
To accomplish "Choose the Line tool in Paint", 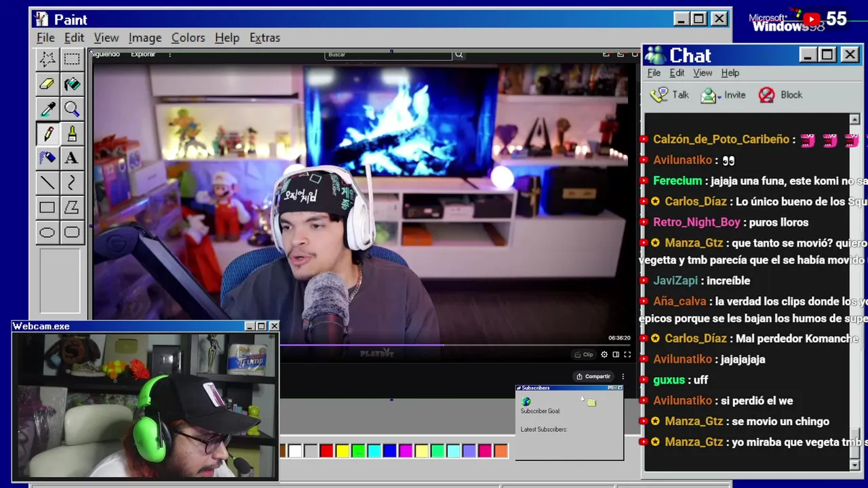I will (47, 183).
